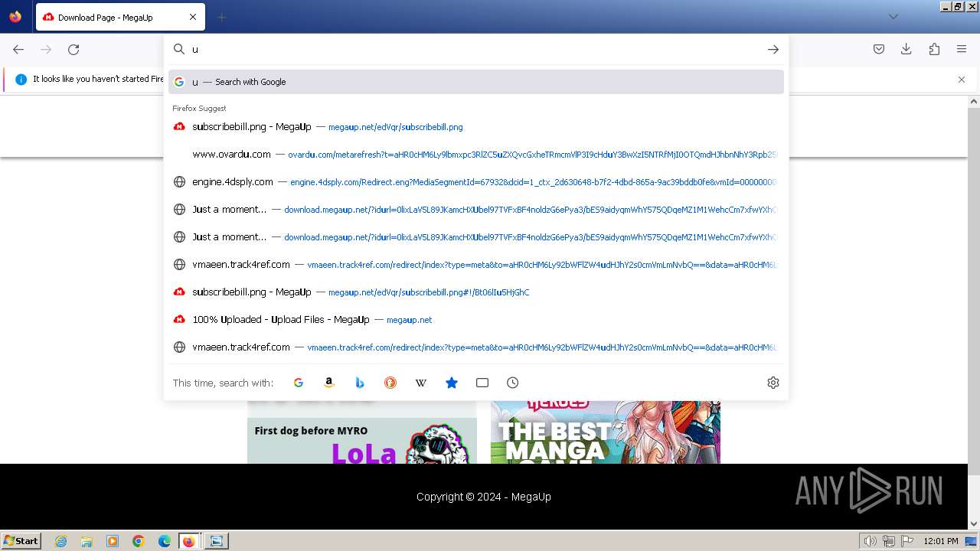Select the engine.4dsply.com suggestion
This screenshot has width=980, height=551.
(x=476, y=182)
